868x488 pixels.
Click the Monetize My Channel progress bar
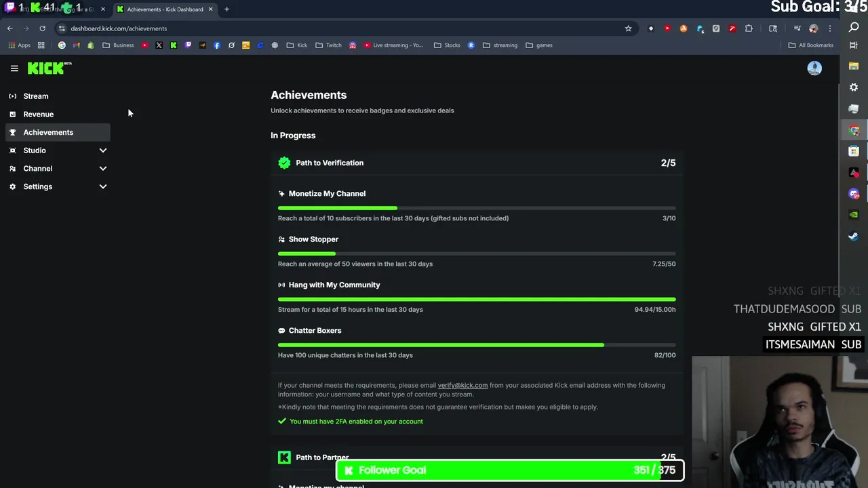coord(477,208)
